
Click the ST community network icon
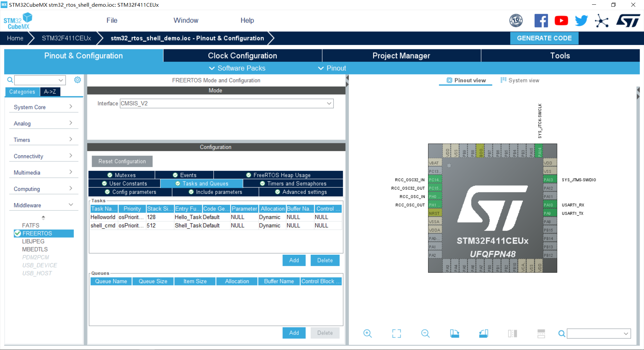coord(601,21)
